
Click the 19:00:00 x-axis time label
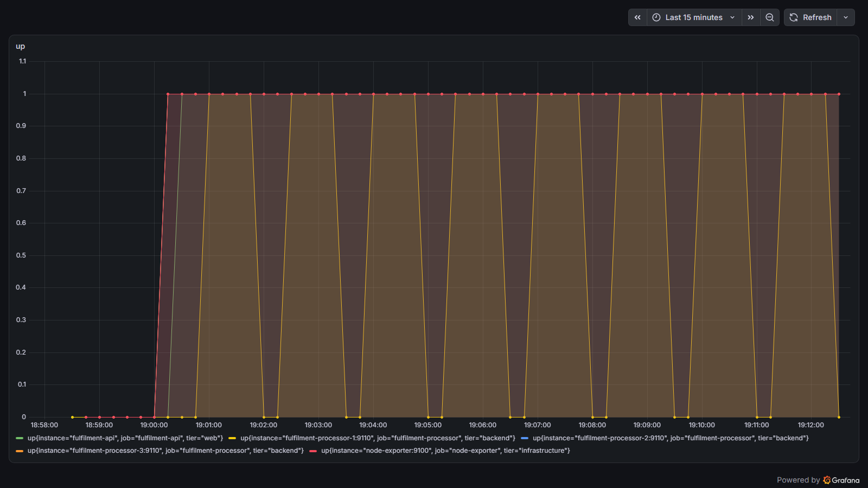tap(154, 425)
